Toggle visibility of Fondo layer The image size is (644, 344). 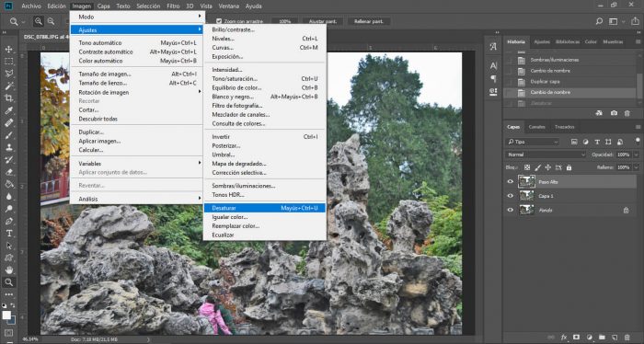510,210
